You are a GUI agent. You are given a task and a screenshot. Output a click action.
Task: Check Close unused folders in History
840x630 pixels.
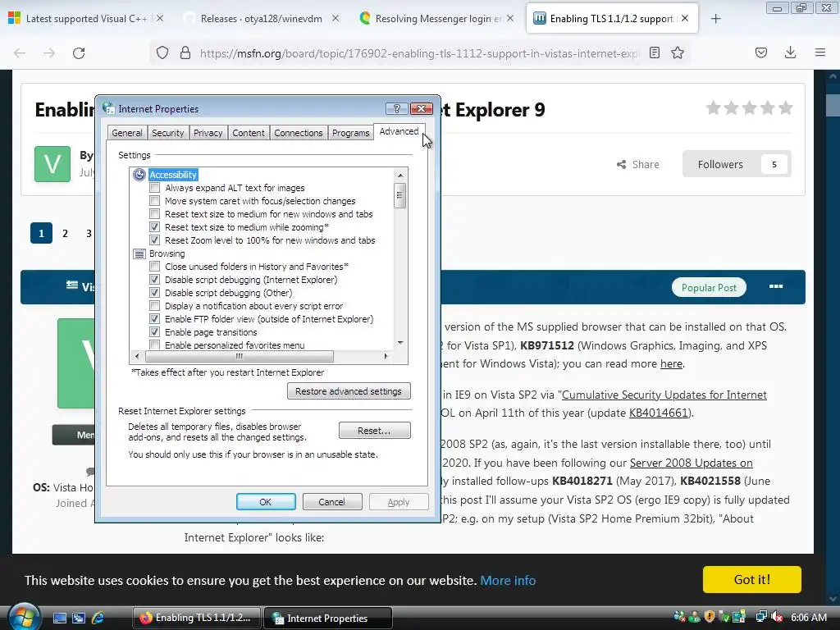coord(155,267)
